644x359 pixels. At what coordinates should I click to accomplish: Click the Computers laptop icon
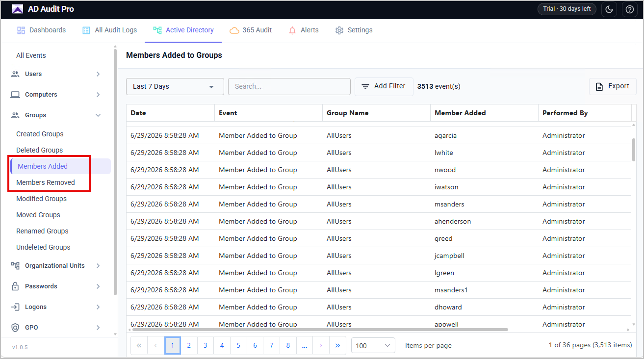tap(15, 95)
